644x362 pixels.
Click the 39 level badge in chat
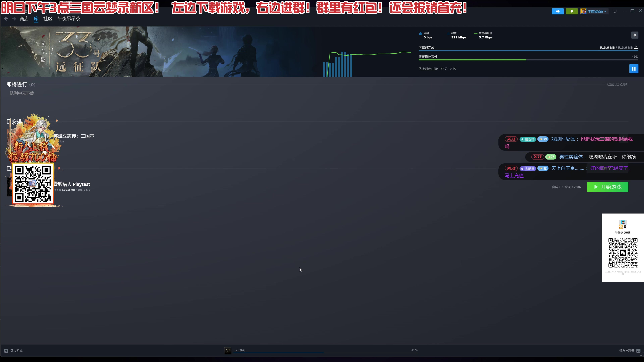(x=543, y=139)
